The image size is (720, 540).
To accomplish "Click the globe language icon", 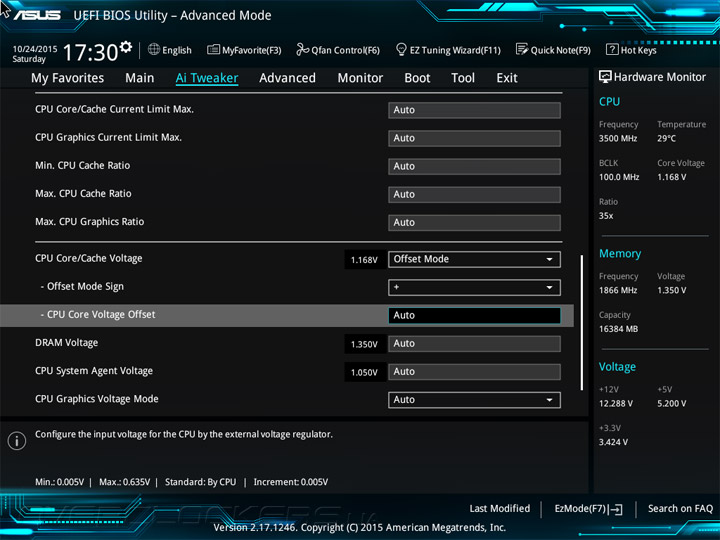I will (x=154, y=49).
